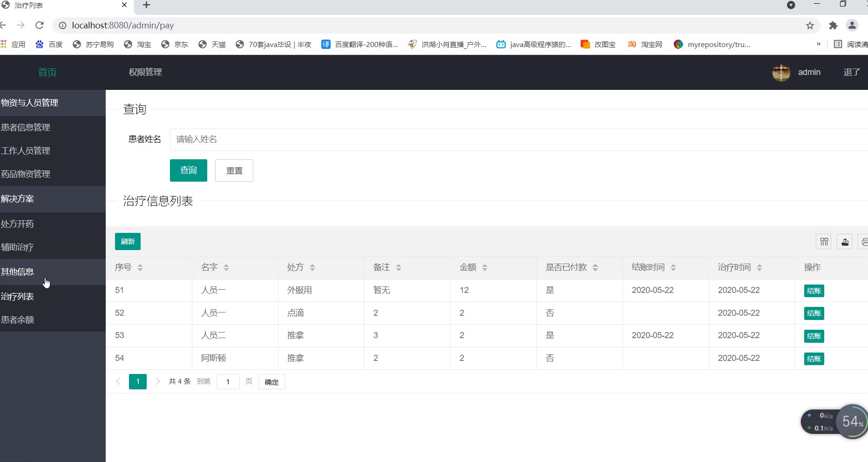Open the myrepository bookmark
Image resolution: width=868 pixels, height=462 pixels.
pos(712,44)
